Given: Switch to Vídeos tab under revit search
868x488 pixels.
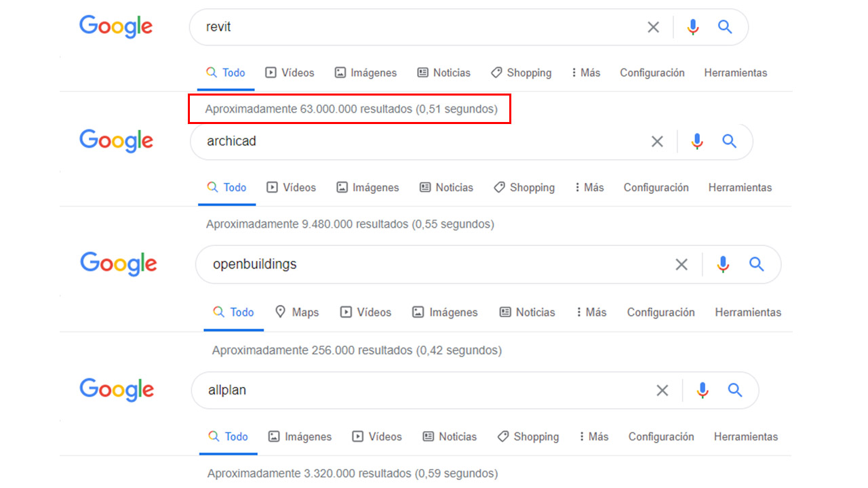Looking at the screenshot, I should point(290,73).
